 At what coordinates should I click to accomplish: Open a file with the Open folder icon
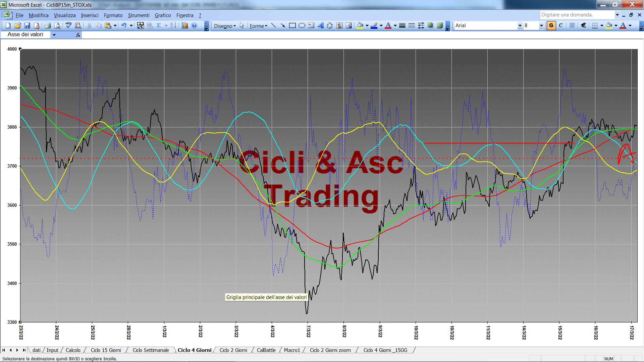pyautogui.click(x=18, y=25)
